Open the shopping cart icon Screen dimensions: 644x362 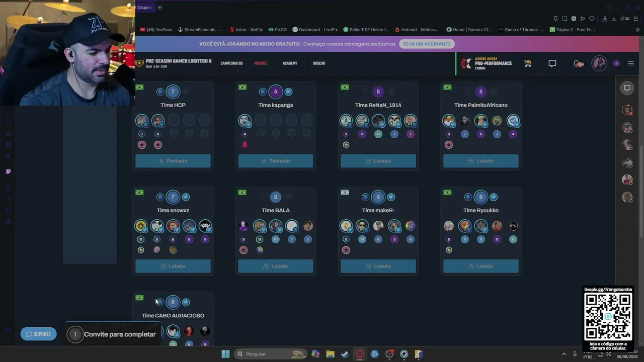point(528,63)
